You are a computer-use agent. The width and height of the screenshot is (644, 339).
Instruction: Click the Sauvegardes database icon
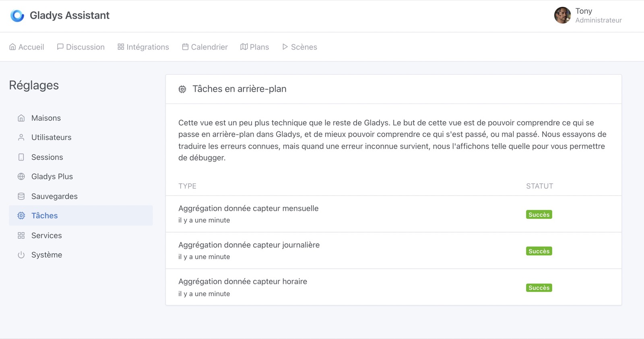[x=21, y=196]
